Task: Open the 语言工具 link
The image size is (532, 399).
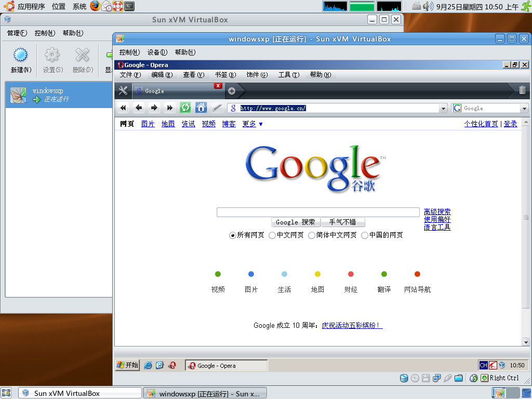Action: (437, 228)
